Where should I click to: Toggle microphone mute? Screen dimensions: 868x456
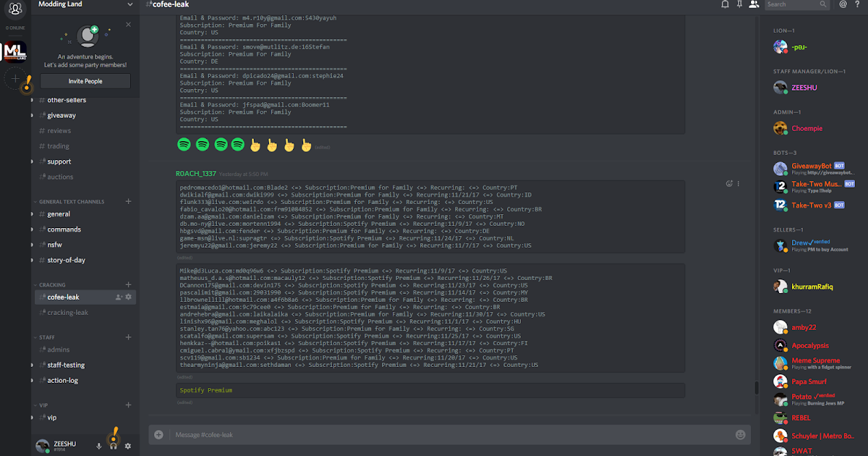[99, 446]
